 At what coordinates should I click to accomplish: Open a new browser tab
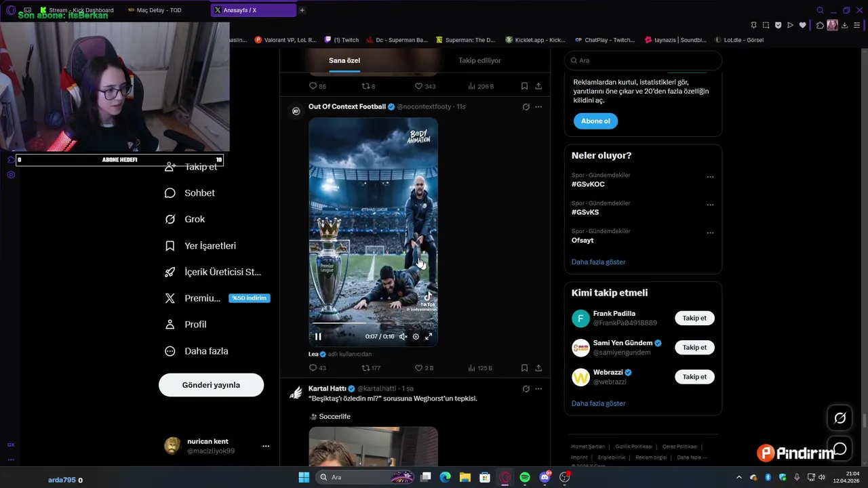coord(302,10)
